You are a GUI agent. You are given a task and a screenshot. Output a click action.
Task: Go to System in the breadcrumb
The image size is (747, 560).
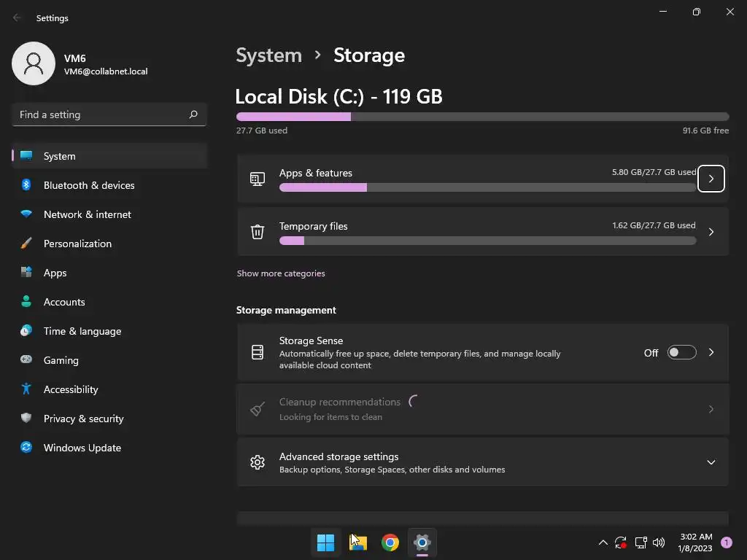(268, 55)
